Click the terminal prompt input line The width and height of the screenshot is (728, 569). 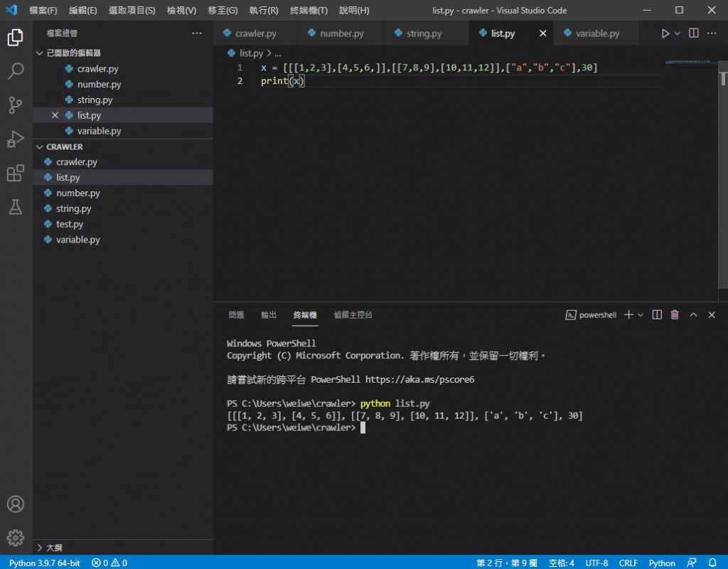pyautogui.click(x=296, y=427)
